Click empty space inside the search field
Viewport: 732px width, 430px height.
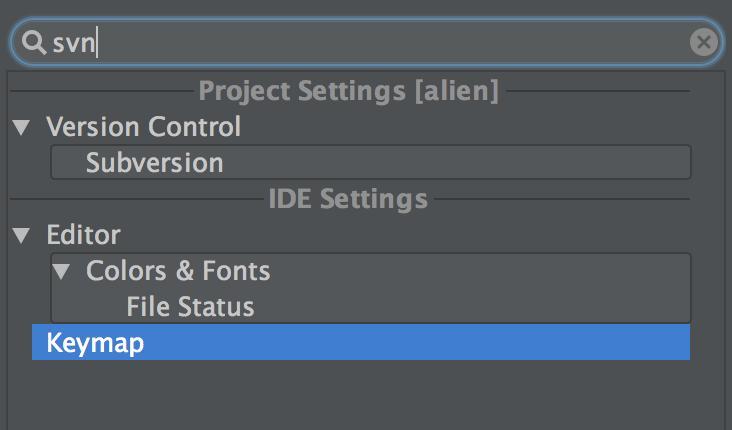(400, 42)
